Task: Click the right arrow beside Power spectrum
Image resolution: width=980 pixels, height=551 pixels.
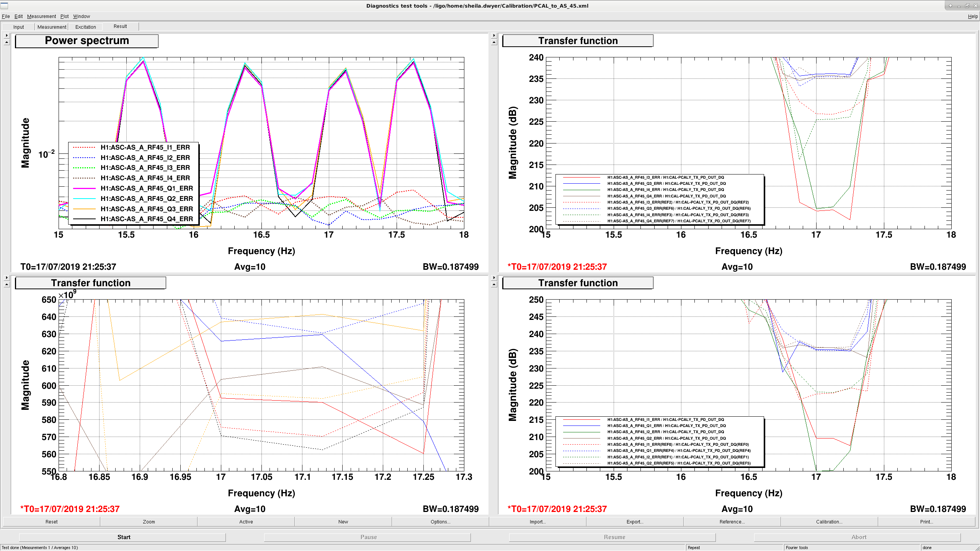Action: pyautogui.click(x=7, y=36)
